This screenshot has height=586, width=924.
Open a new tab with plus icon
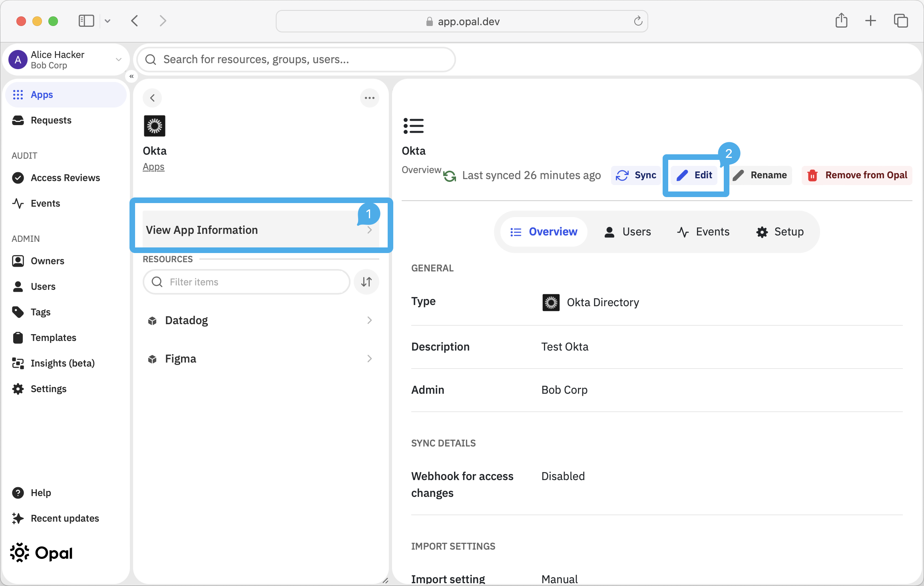click(870, 21)
